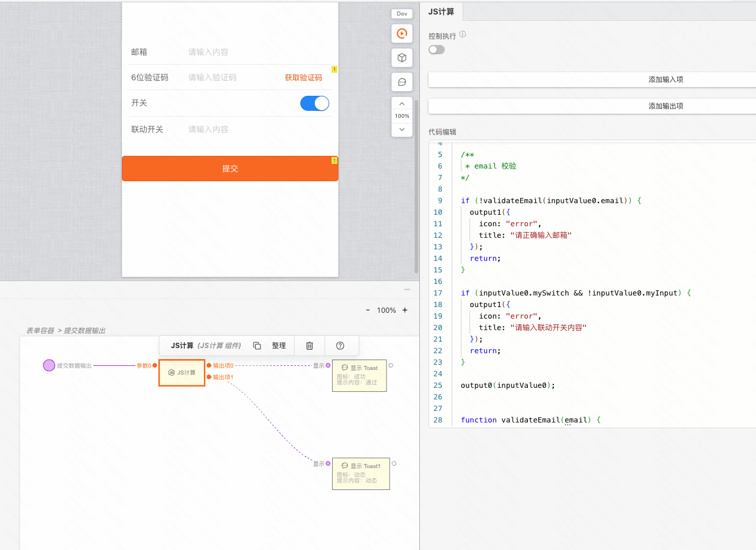Screen dimensions: 756x550
Task: Select the 显示 Toast1 node
Action: (x=361, y=474)
